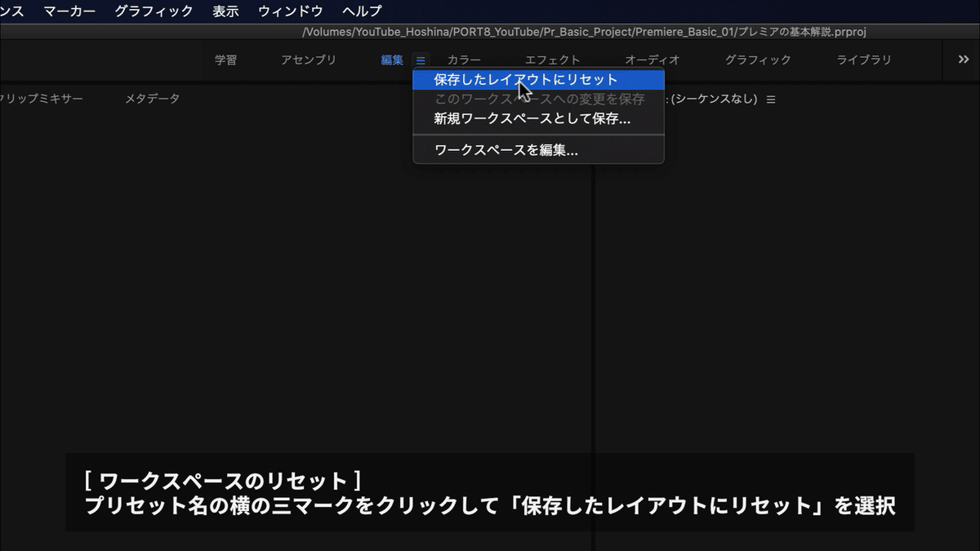Choose 保存したレイアウトにリセット from the menu
The height and width of the screenshot is (551, 980).
[x=539, y=79]
